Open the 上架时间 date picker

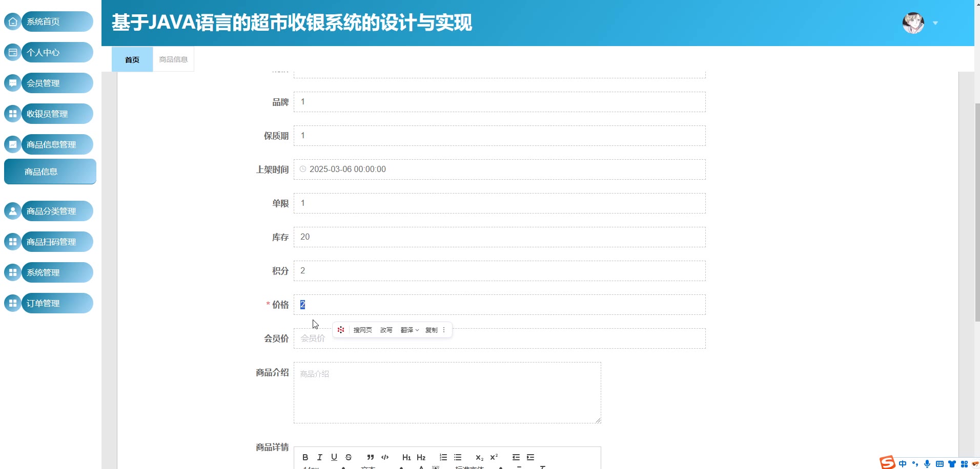click(x=499, y=169)
